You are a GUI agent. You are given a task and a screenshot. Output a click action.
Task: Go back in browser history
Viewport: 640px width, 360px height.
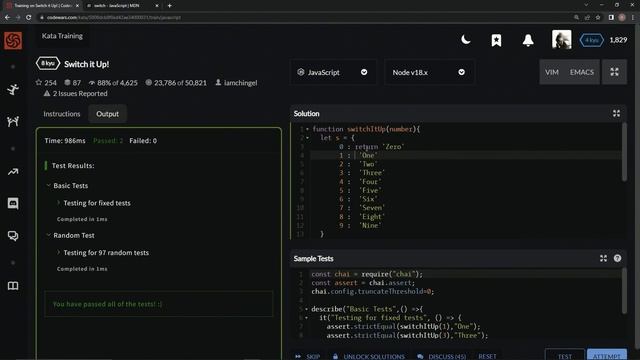[7, 18]
